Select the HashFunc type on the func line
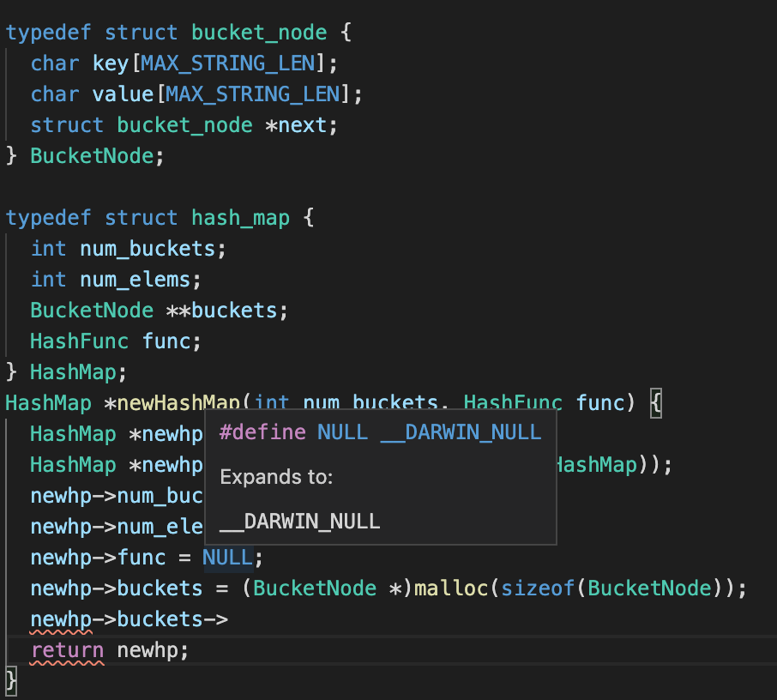This screenshot has width=777, height=700. pyautogui.click(x=79, y=341)
